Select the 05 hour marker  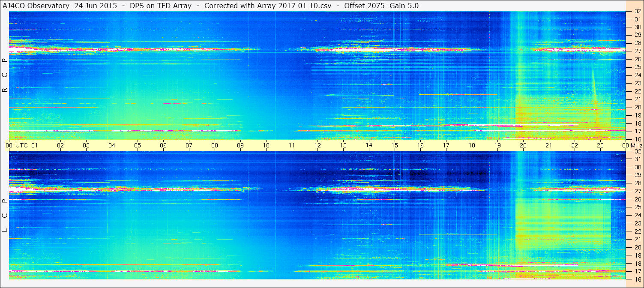click(138, 145)
